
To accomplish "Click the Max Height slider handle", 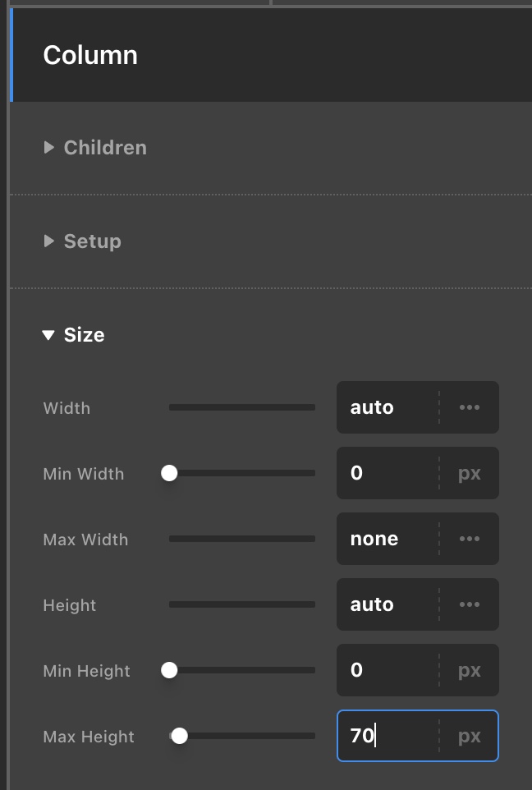I will (x=179, y=736).
